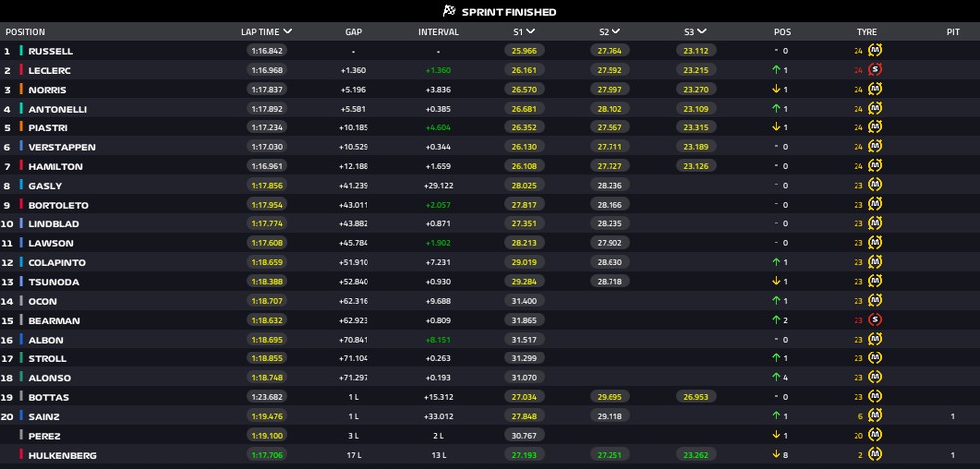Image resolution: width=980 pixels, height=469 pixels.
Task: Select driver name BORTOLETO
Action: (x=58, y=206)
